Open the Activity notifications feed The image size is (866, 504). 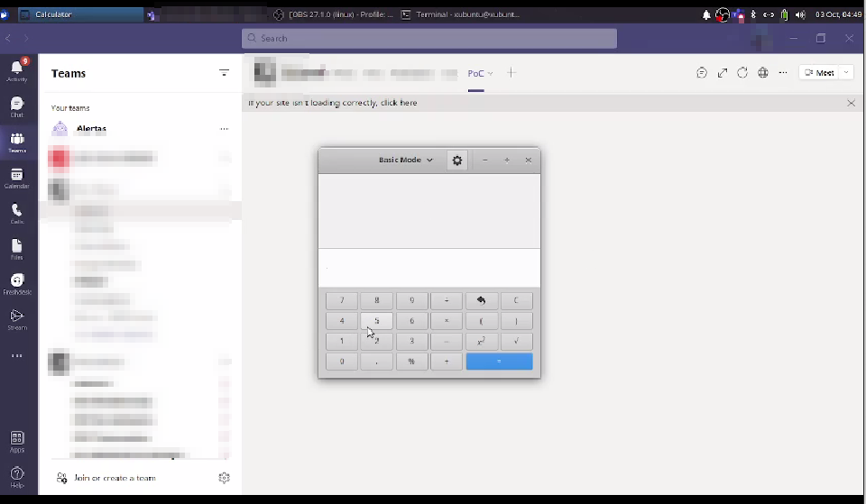17,70
